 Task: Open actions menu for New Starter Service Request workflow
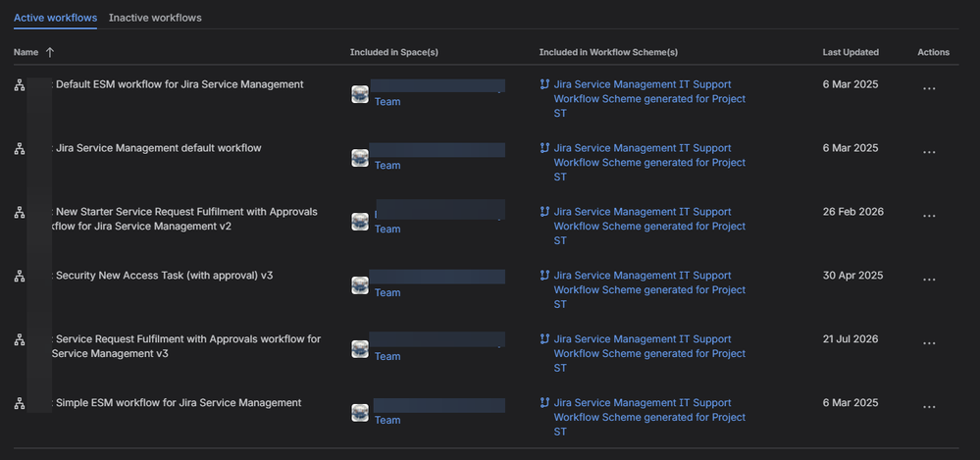[929, 216]
